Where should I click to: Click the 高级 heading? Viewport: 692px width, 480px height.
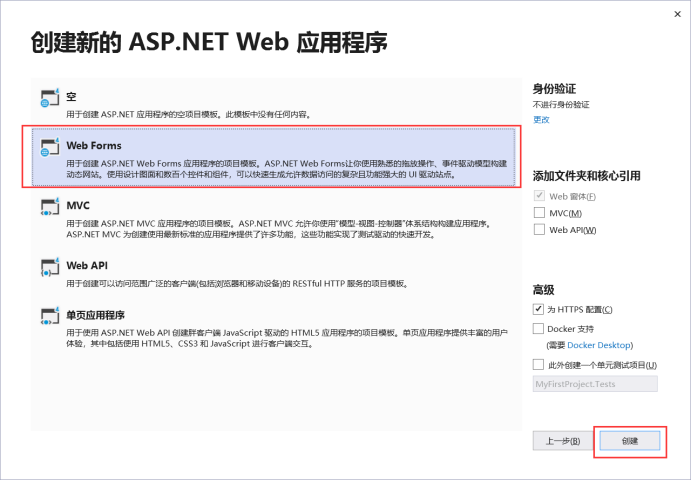(x=543, y=290)
